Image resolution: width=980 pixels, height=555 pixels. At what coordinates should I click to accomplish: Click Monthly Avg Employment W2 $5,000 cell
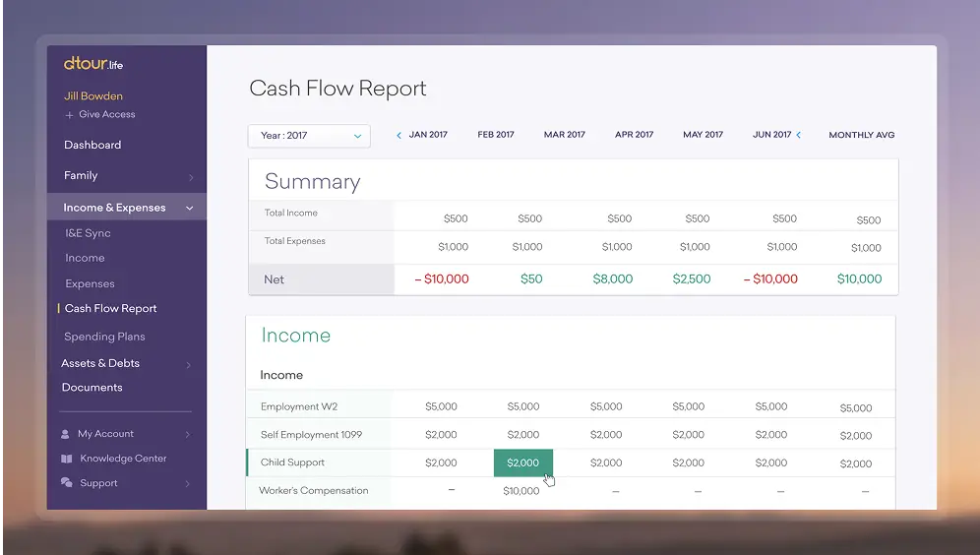856,408
